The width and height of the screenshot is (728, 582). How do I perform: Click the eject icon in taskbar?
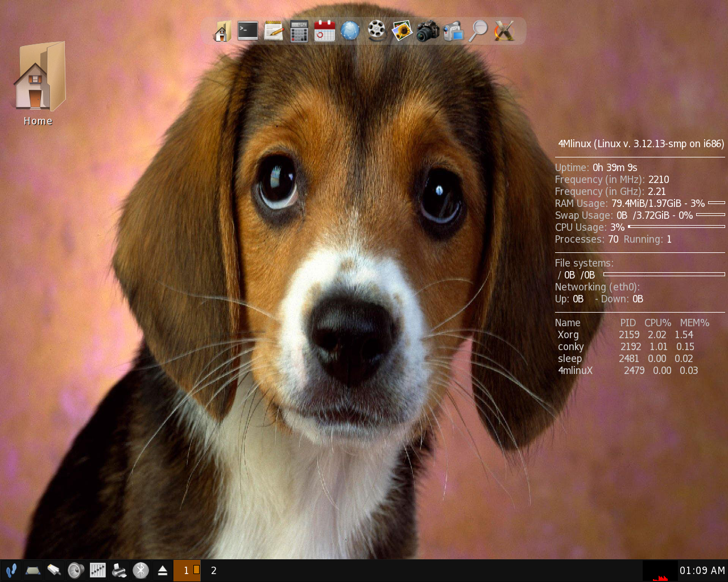[163, 570]
